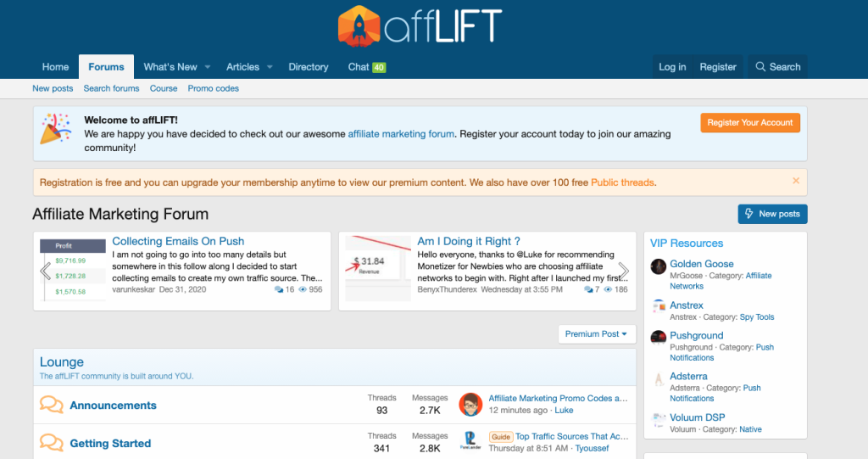Open the Promo codes link
The image size is (868, 459).
pyautogui.click(x=213, y=88)
